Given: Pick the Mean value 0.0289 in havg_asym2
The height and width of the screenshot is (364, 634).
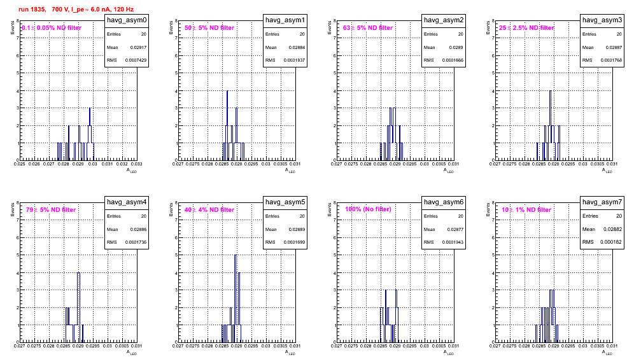Looking at the screenshot, I should [x=456, y=47].
